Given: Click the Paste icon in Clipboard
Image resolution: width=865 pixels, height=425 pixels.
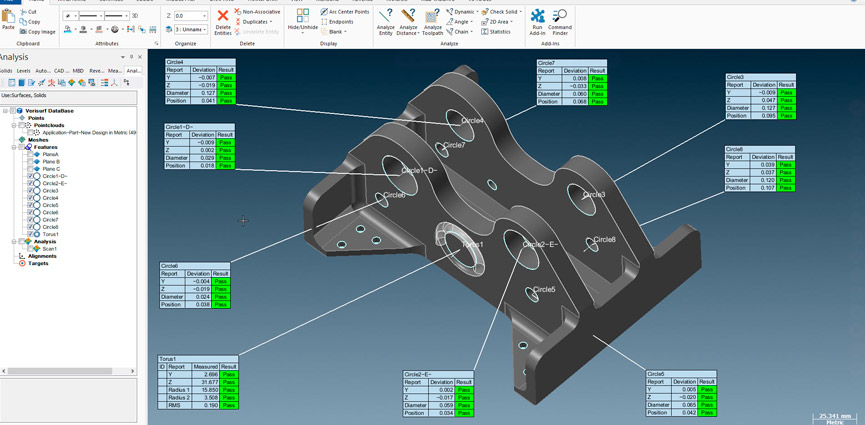Looking at the screenshot, I should pos(8,18).
